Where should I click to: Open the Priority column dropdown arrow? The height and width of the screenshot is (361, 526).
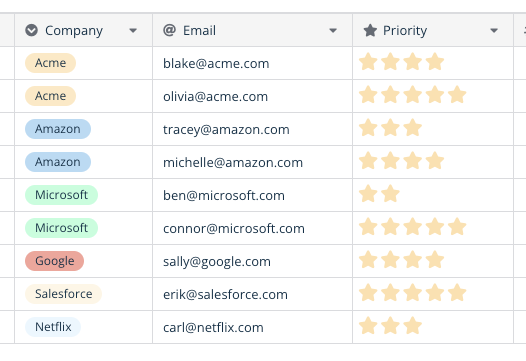click(494, 31)
